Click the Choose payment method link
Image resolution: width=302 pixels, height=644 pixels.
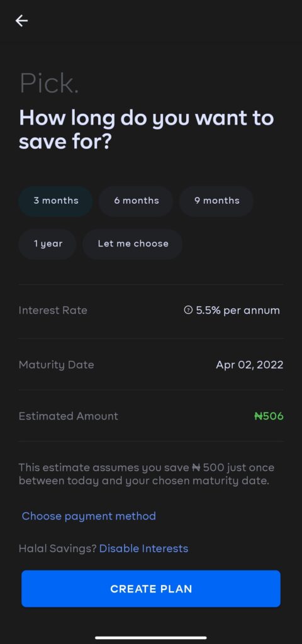[x=89, y=516]
